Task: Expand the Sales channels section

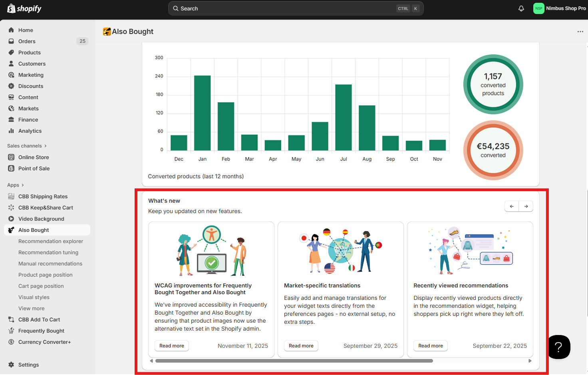Action: coord(27,146)
